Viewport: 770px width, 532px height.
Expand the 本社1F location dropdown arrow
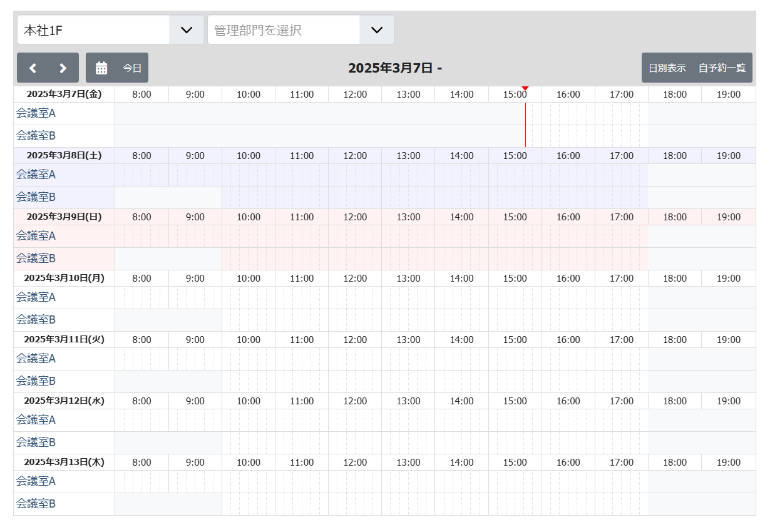pyautogui.click(x=187, y=30)
